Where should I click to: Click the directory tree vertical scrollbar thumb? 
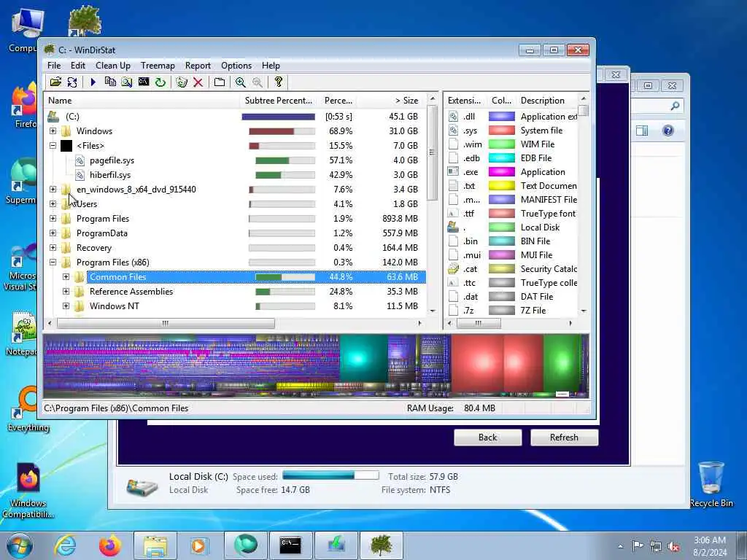[x=432, y=152]
